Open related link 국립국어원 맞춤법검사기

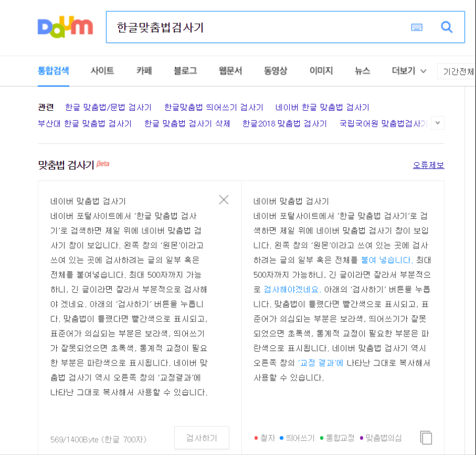(x=383, y=124)
